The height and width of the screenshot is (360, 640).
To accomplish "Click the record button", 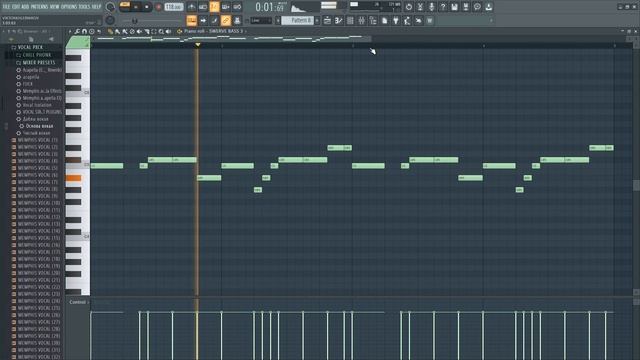I will click(158, 7).
